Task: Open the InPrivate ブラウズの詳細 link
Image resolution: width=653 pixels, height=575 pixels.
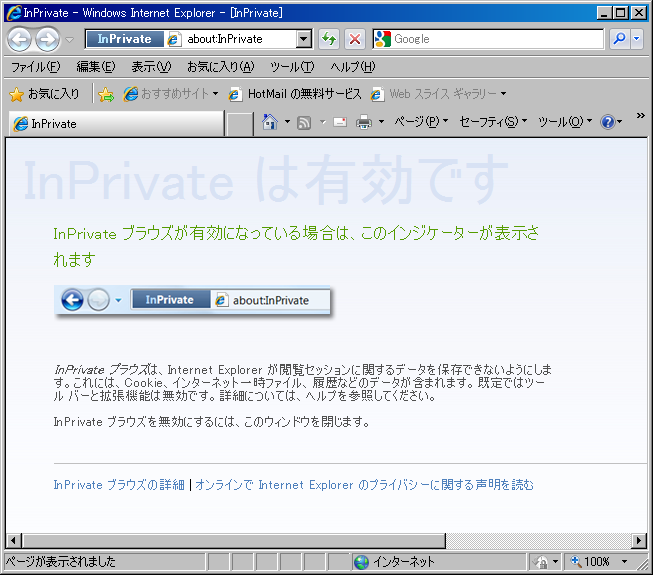Action: click(x=119, y=485)
